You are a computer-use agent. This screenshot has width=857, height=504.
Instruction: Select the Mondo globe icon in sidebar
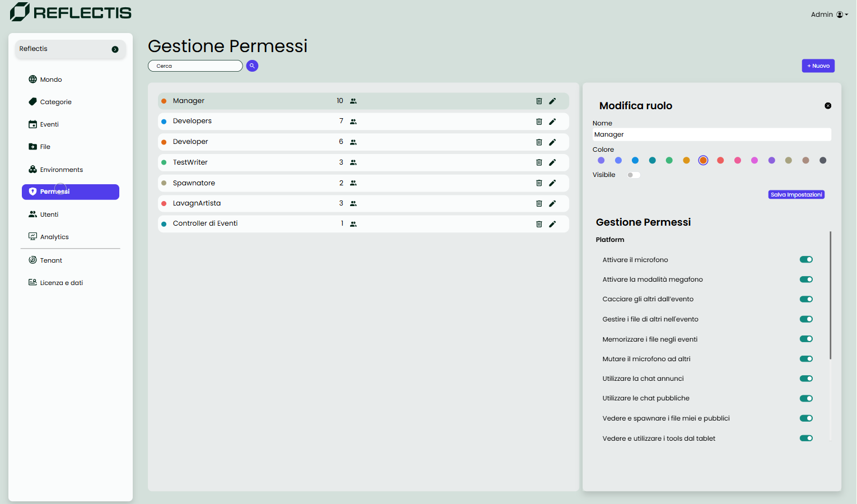[x=32, y=79]
